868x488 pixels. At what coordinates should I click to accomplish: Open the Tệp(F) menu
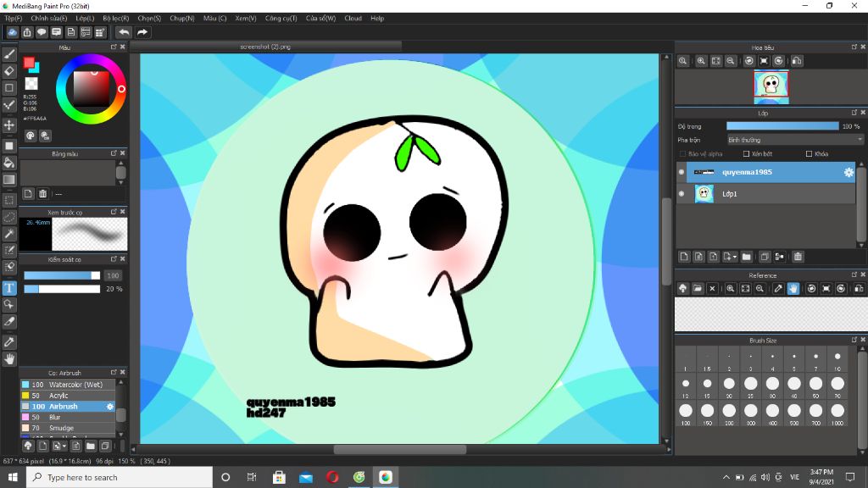click(14, 19)
